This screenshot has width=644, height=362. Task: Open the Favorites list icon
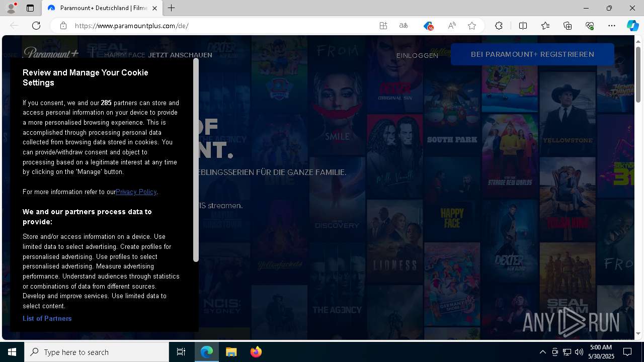(545, 26)
